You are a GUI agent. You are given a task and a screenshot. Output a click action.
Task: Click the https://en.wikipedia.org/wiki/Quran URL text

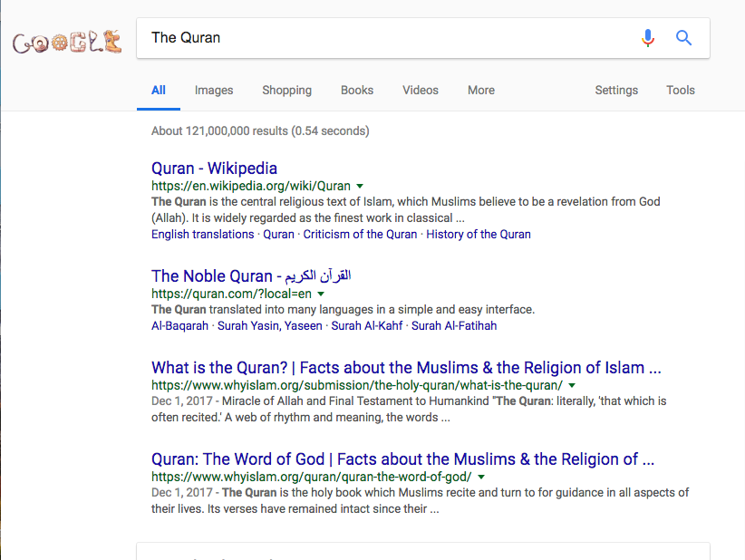pos(251,186)
